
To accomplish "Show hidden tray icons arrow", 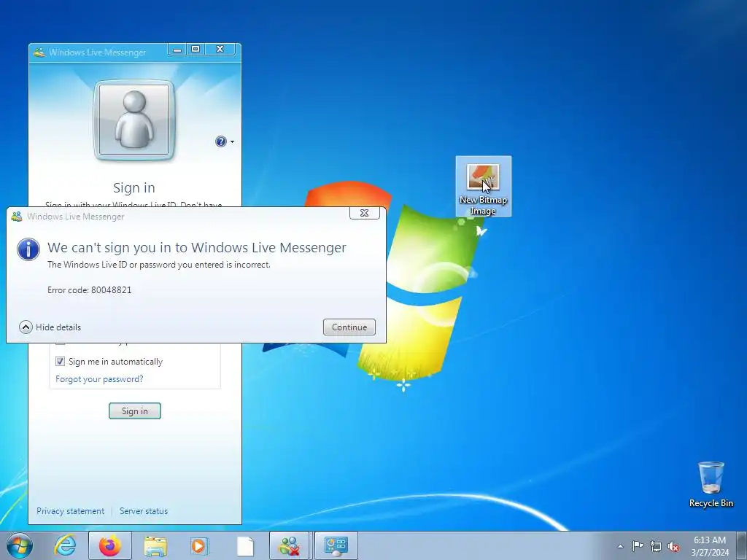I will tap(620, 546).
